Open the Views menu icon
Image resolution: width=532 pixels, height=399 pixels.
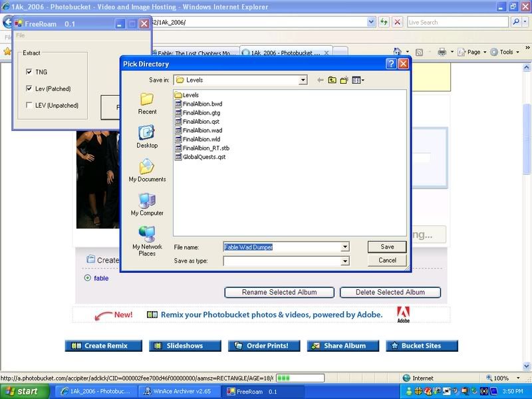click(x=358, y=80)
